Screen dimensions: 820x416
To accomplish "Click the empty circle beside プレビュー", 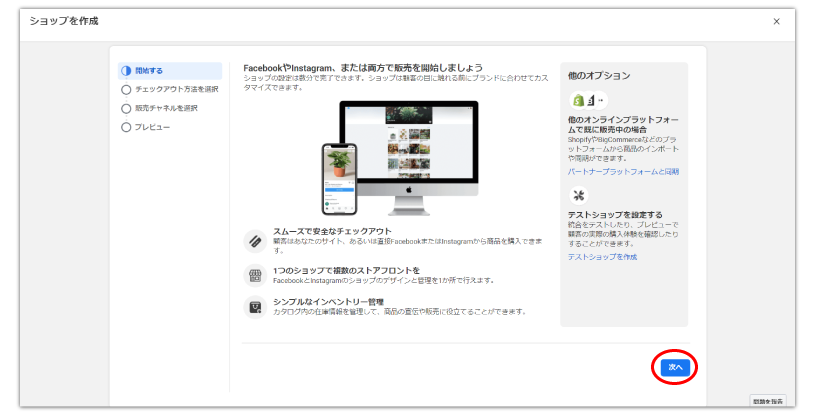I will (126, 127).
